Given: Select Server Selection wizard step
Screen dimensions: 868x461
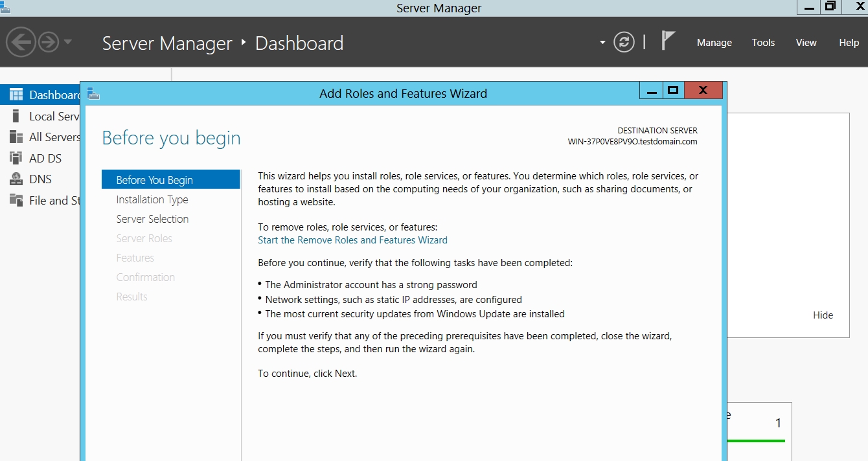Looking at the screenshot, I should (x=152, y=219).
